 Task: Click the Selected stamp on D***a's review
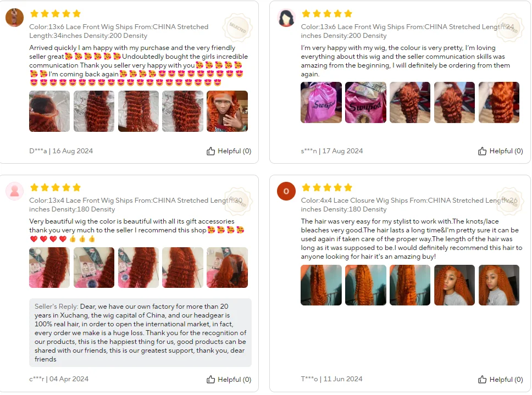tap(237, 28)
